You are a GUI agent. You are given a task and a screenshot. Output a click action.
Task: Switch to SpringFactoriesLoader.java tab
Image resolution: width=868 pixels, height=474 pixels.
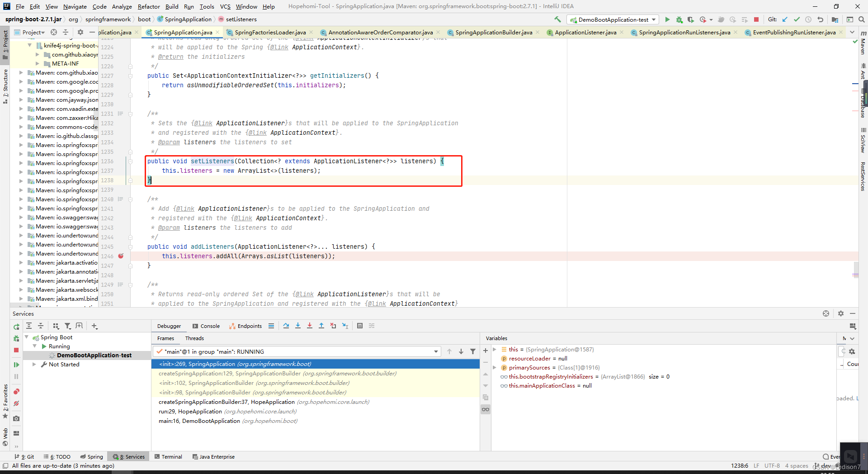270,32
